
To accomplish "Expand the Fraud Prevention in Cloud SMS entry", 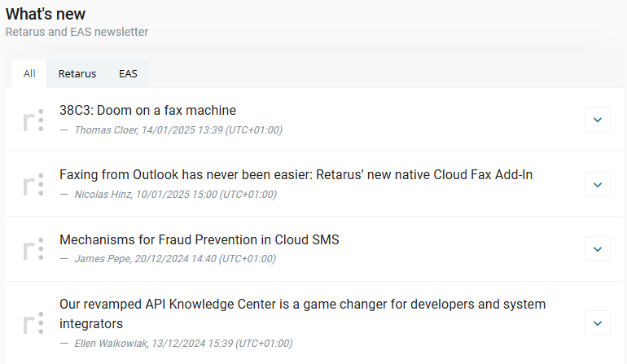I will tap(597, 248).
